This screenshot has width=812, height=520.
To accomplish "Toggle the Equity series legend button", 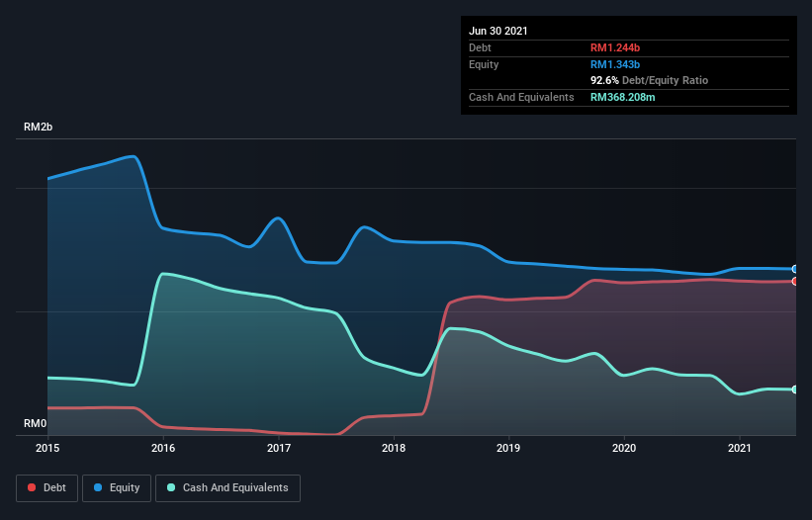I will [x=117, y=488].
